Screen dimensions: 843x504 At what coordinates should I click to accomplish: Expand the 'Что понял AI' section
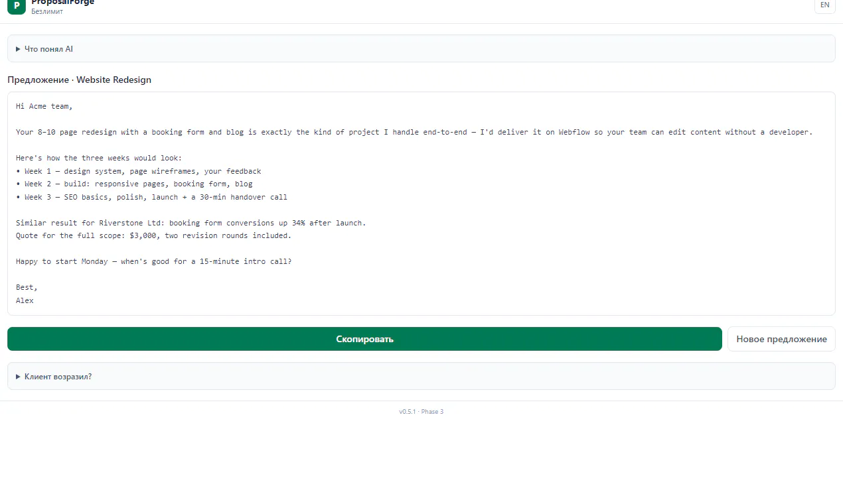(421, 48)
